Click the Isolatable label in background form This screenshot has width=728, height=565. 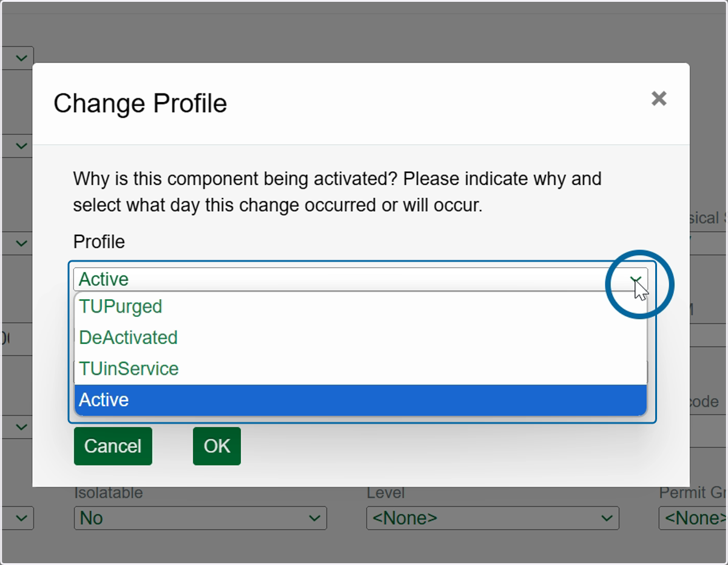coord(109,493)
